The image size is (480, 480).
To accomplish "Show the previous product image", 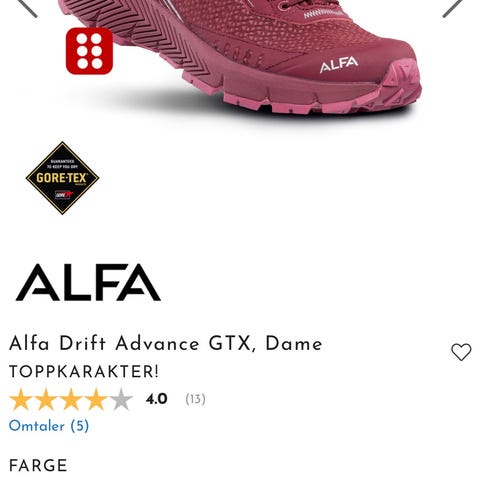I will (27, 7).
